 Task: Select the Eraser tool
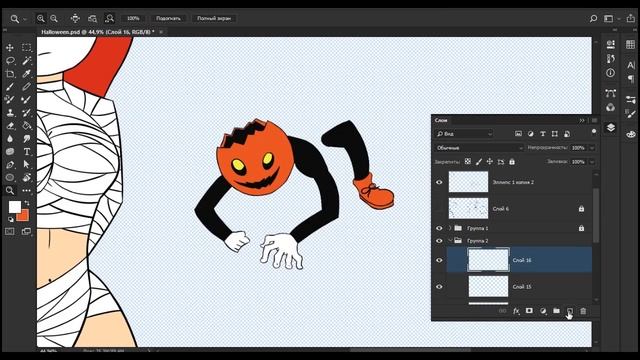point(10,126)
